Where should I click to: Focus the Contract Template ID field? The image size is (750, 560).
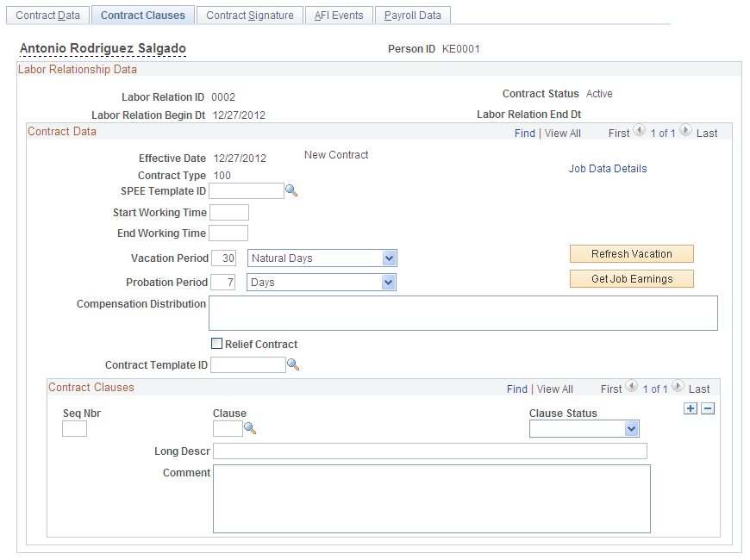(248, 365)
